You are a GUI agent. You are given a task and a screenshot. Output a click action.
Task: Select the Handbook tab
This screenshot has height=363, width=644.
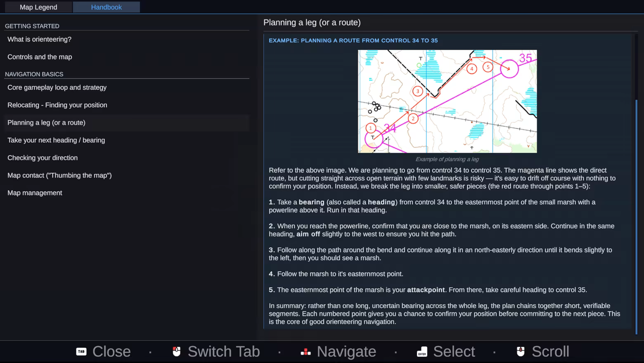click(x=106, y=7)
